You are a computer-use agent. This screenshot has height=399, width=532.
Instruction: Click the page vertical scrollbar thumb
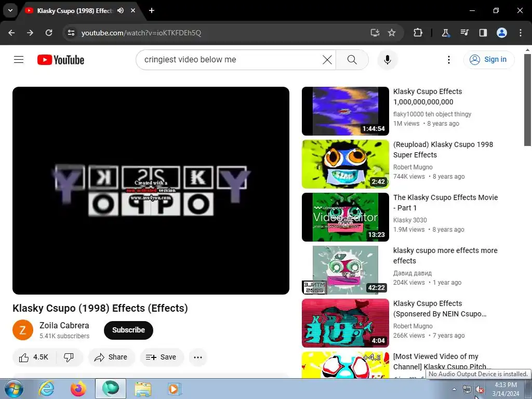coord(527,100)
